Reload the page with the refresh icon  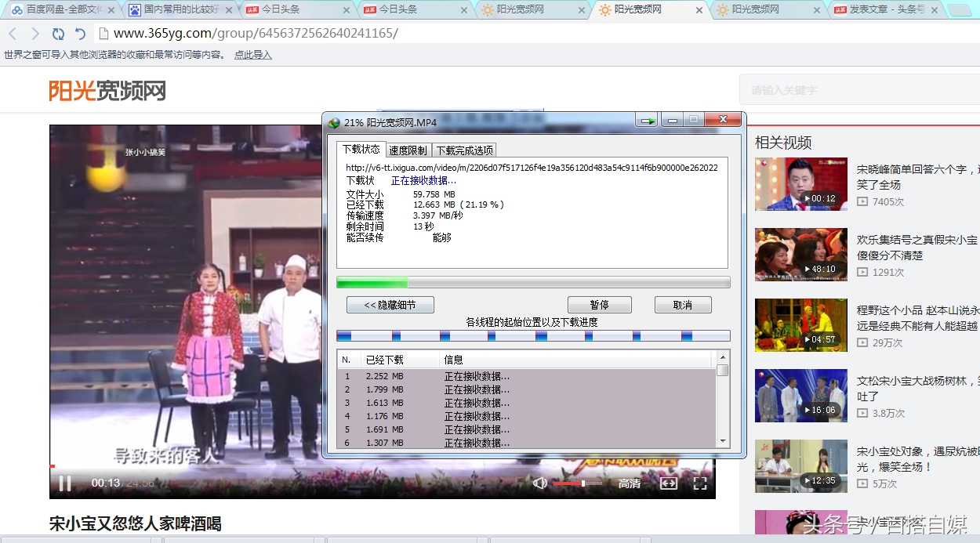[x=58, y=34]
